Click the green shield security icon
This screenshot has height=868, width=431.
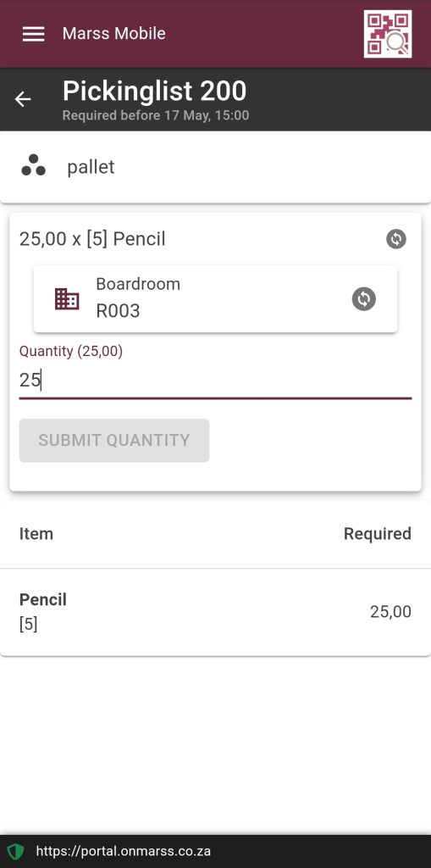16,851
